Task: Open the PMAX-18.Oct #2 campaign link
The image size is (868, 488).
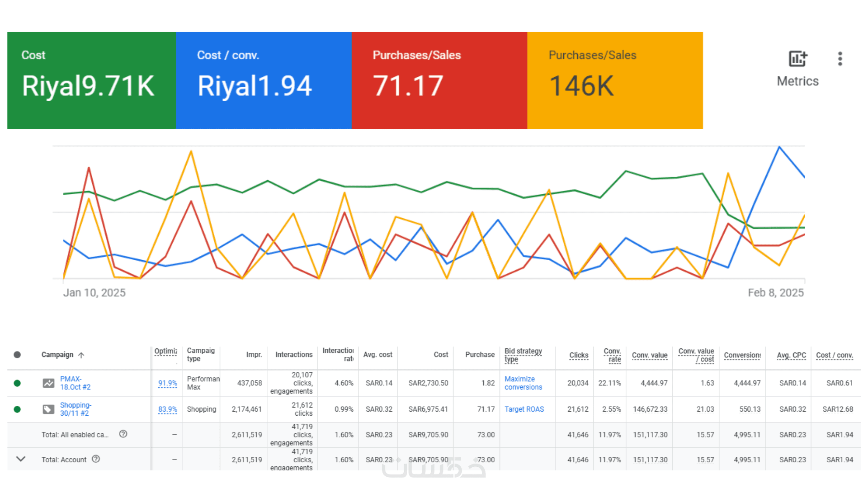Action: 75,383
